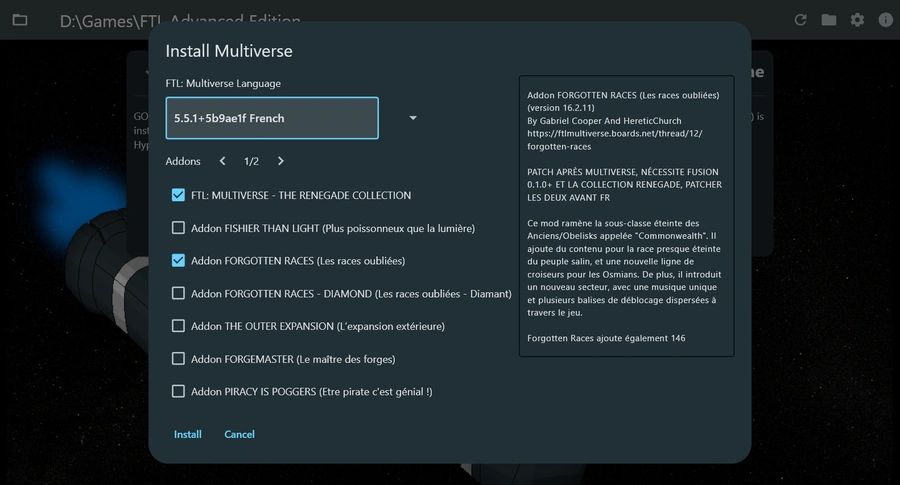Image resolution: width=900 pixels, height=485 pixels.
Task: Click the Forgotten Races description panel
Action: (x=626, y=216)
